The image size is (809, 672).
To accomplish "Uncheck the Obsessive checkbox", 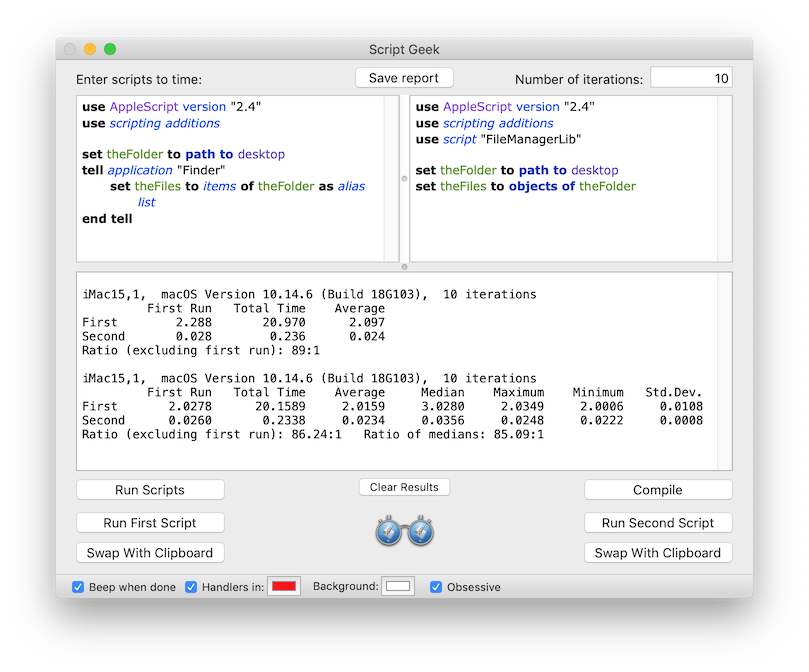I will coord(436,587).
